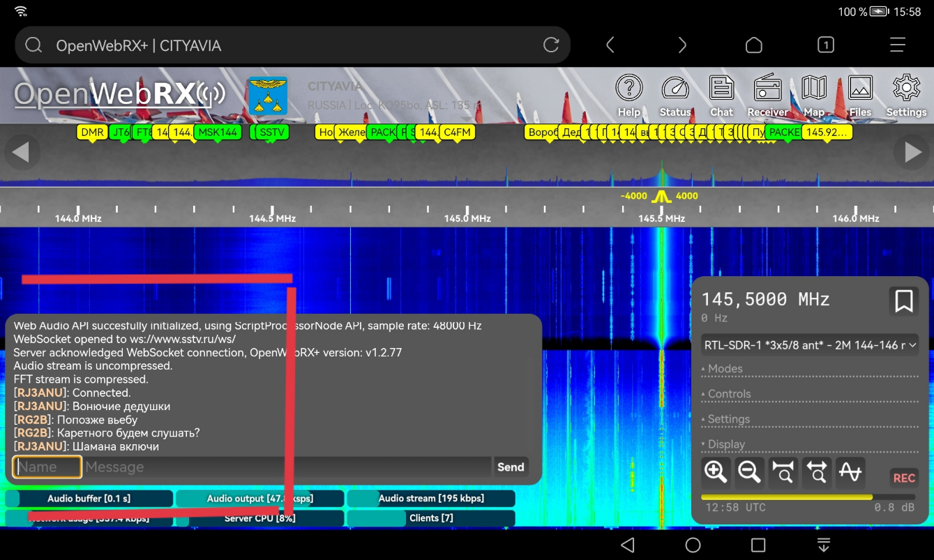Send the chat message
934x560 pixels.
511,467
